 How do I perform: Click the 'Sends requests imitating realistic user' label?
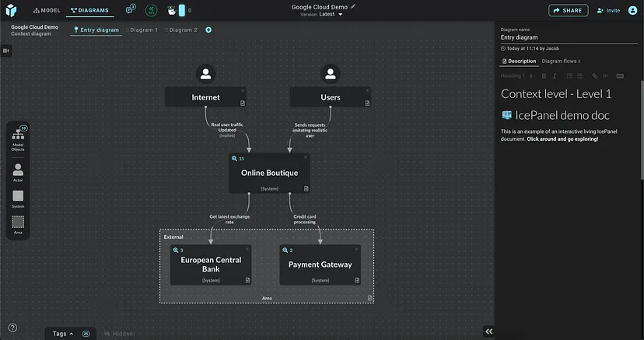pos(310,130)
